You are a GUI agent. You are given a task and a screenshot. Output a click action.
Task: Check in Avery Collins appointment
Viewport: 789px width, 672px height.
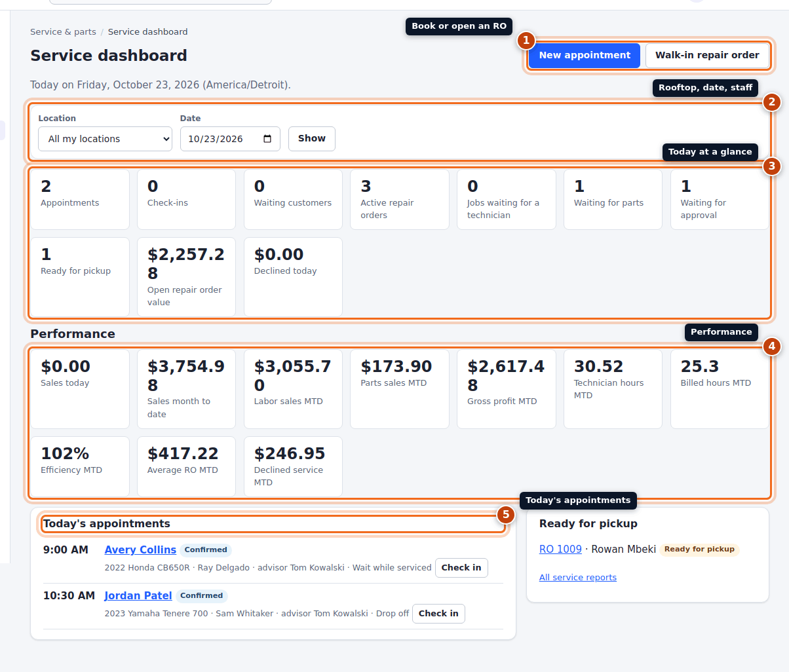[461, 568]
